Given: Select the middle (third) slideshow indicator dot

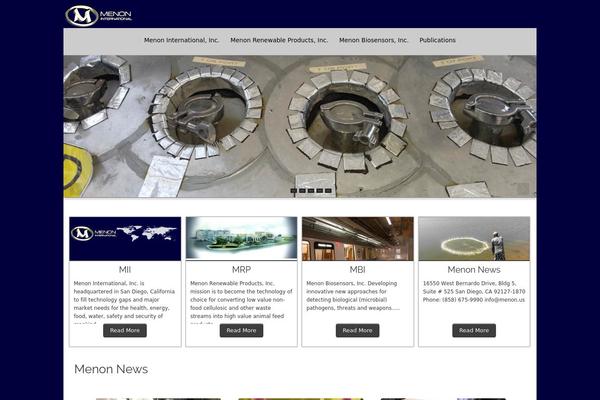Looking at the screenshot, I should [311, 190].
